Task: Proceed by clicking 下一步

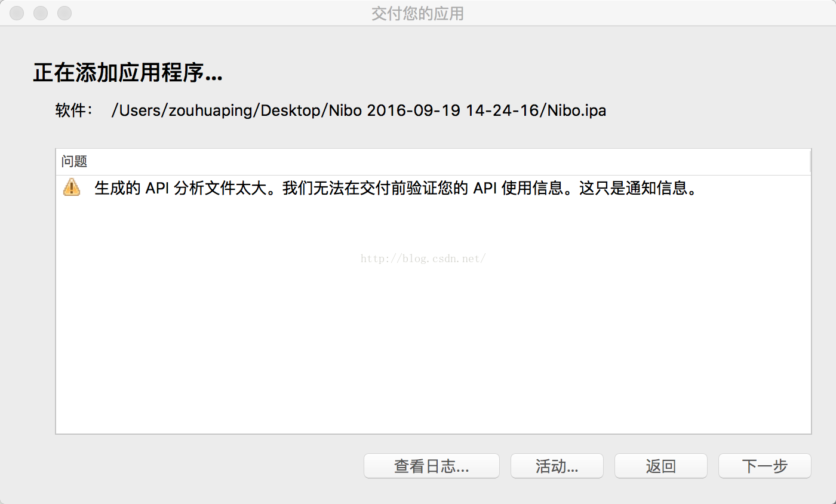Action: (764, 466)
